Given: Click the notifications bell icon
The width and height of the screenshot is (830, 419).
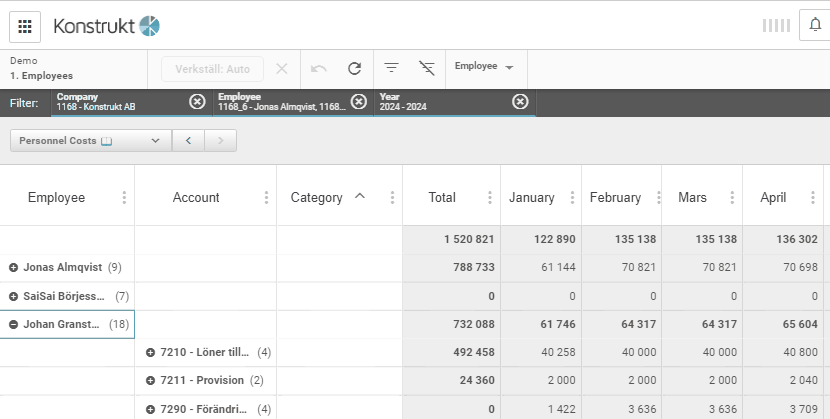Looking at the screenshot, I should click(815, 26).
